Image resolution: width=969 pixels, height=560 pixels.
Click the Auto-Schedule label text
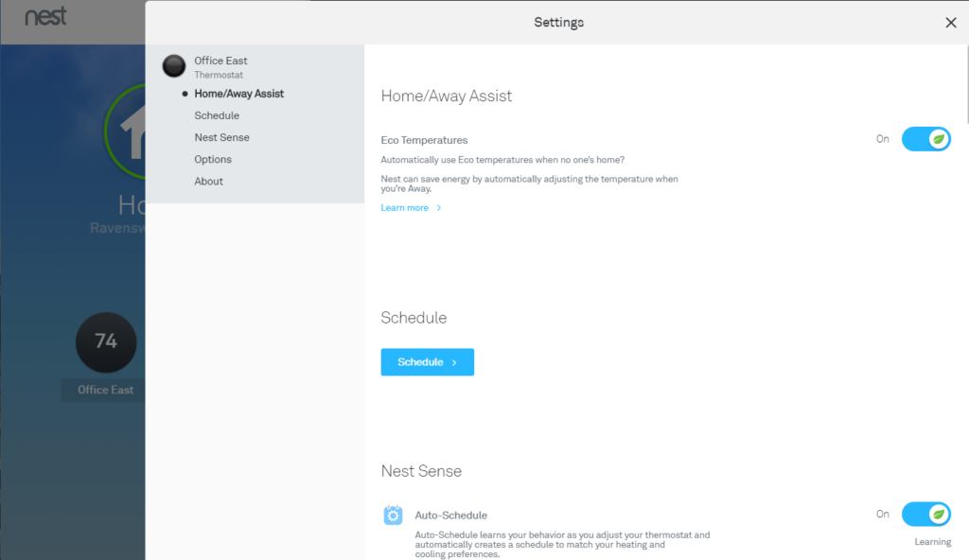(x=450, y=516)
